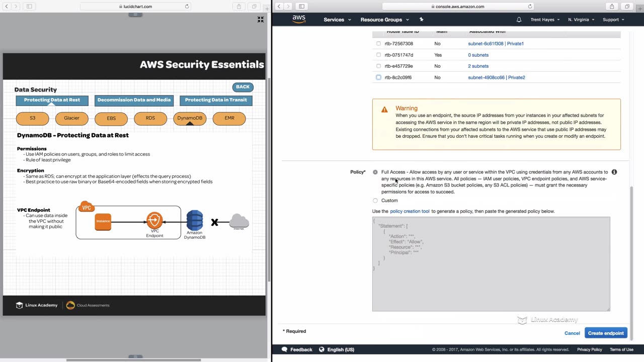Select the S3 service pill

point(33,118)
